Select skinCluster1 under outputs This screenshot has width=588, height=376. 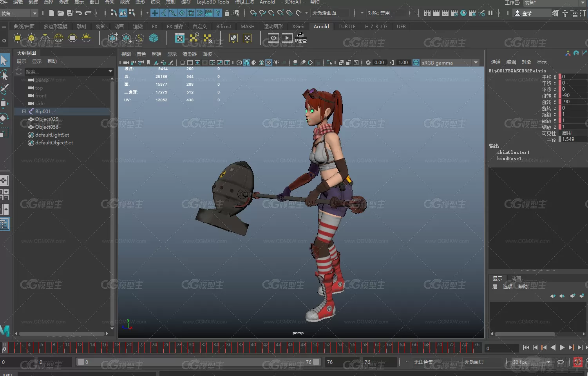pos(513,152)
